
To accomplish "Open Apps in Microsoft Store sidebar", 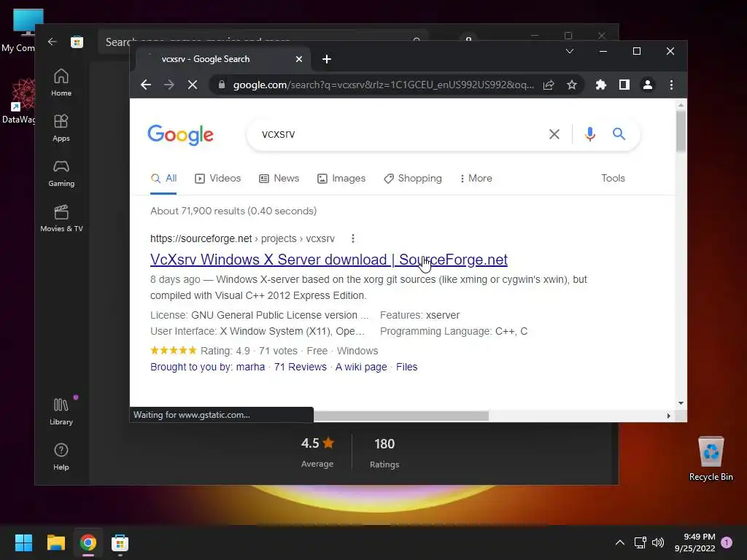I will tap(61, 128).
